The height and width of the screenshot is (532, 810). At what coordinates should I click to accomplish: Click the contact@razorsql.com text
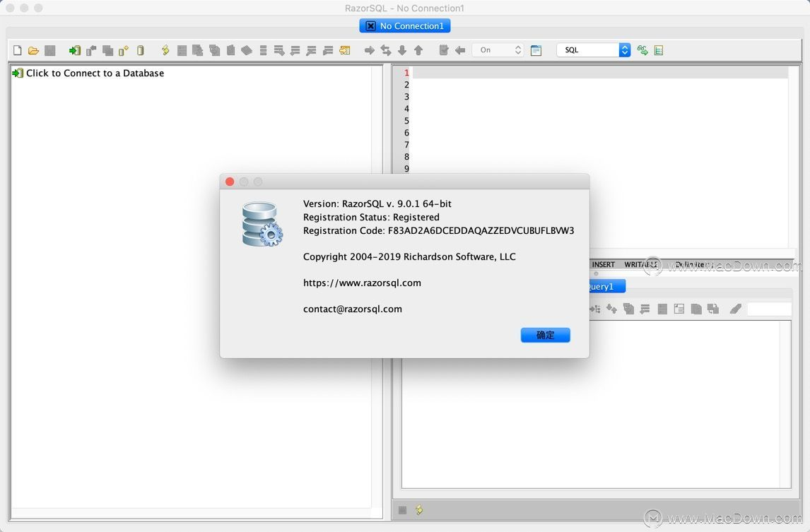352,309
